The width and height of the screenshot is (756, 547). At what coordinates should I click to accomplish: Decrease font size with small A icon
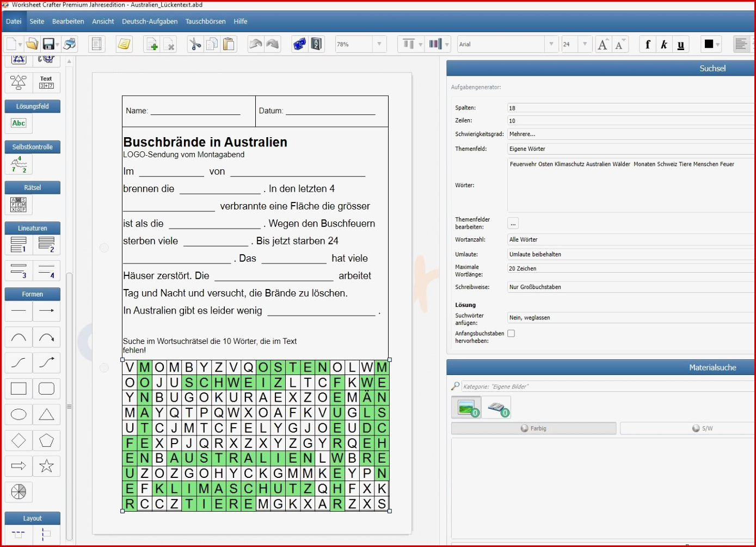(x=619, y=45)
